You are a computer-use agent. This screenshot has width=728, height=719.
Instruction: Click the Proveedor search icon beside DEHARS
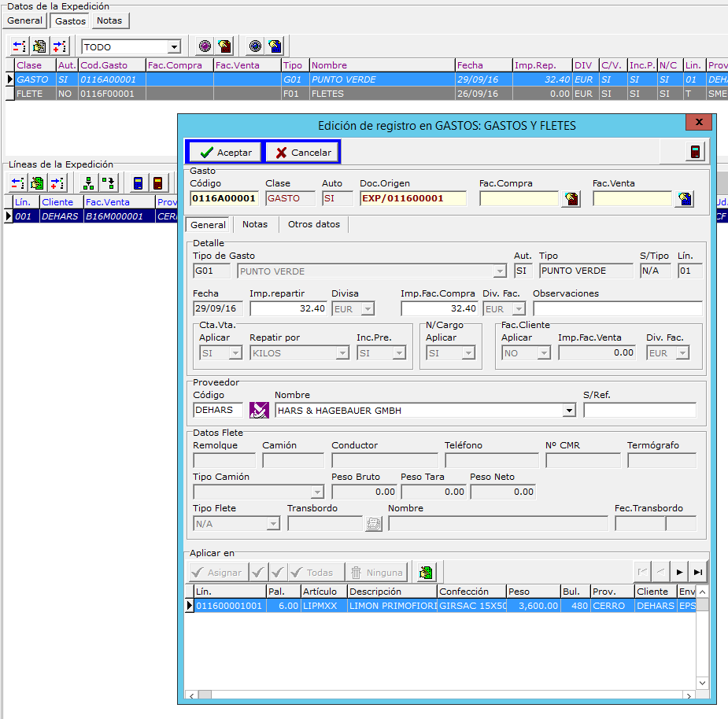coord(259,410)
